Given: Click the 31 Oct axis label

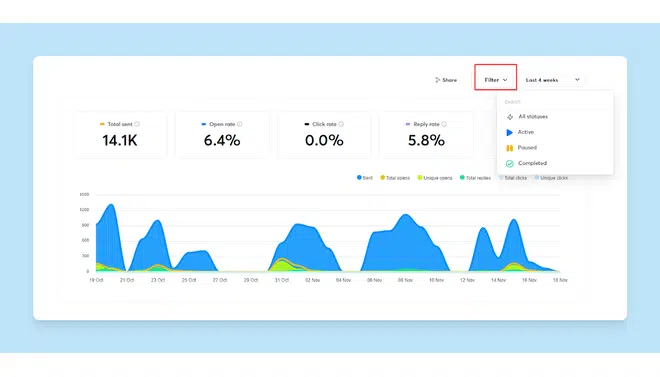Looking at the screenshot, I should 282,280.
